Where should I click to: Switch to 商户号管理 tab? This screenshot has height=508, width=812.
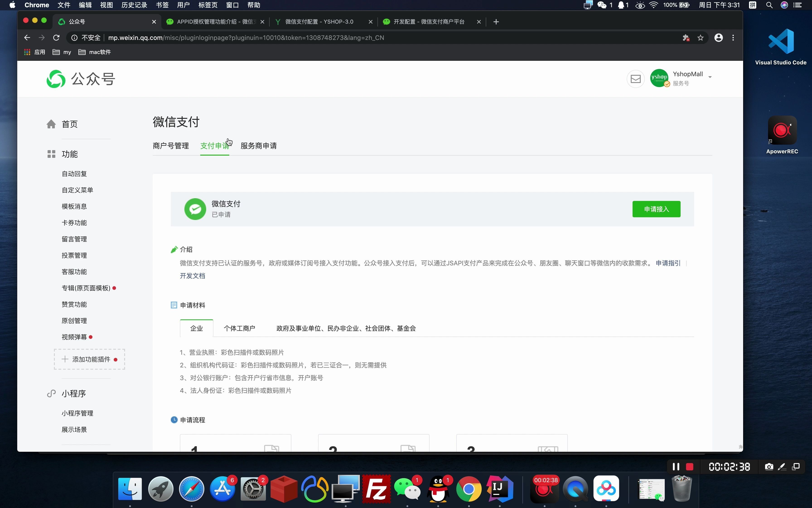(170, 145)
